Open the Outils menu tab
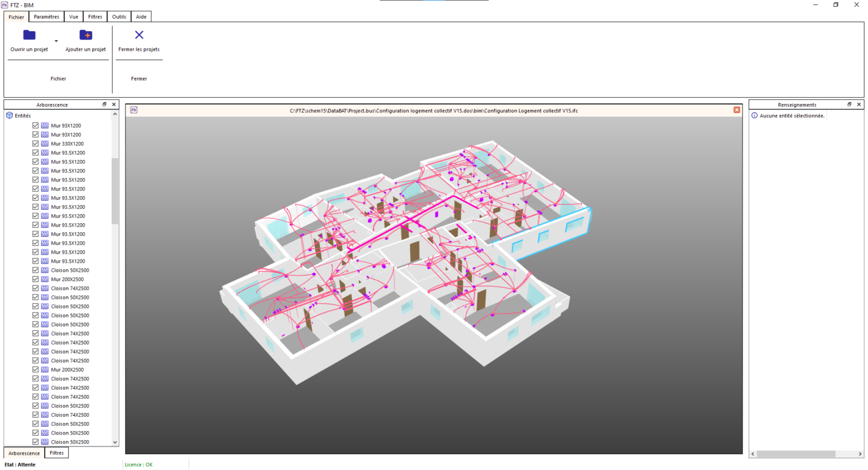The image size is (868, 470). [x=119, y=16]
